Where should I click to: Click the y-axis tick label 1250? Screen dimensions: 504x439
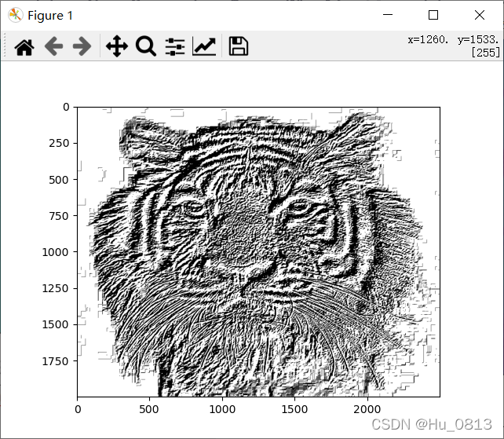coord(56,288)
